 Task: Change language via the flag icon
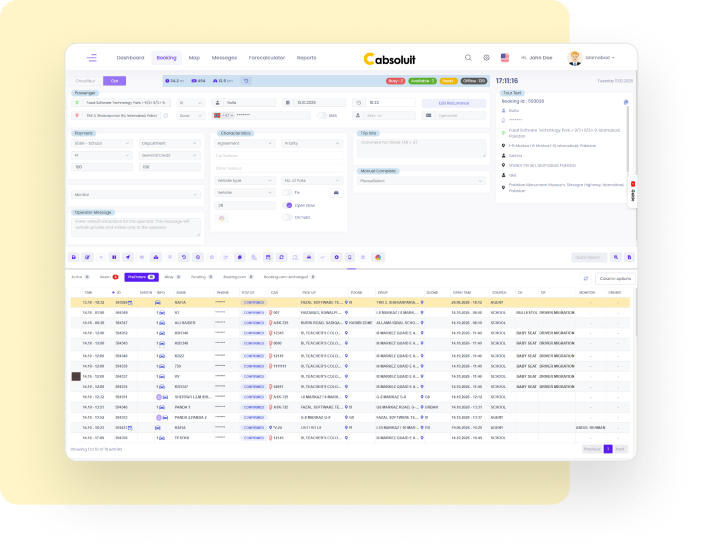505,57
